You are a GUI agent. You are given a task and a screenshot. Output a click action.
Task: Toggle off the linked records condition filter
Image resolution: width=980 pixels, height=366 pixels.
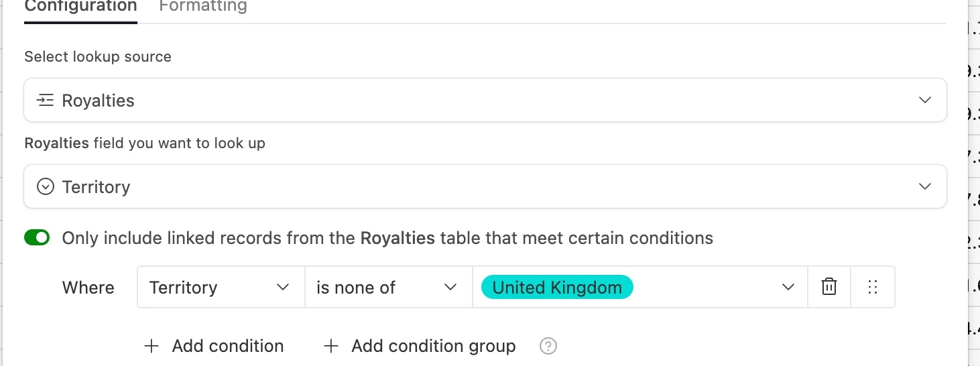click(37, 237)
